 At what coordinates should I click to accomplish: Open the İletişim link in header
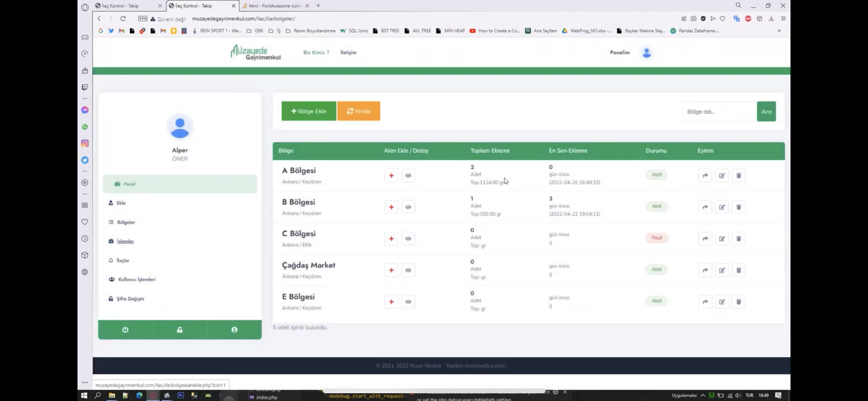pos(348,52)
